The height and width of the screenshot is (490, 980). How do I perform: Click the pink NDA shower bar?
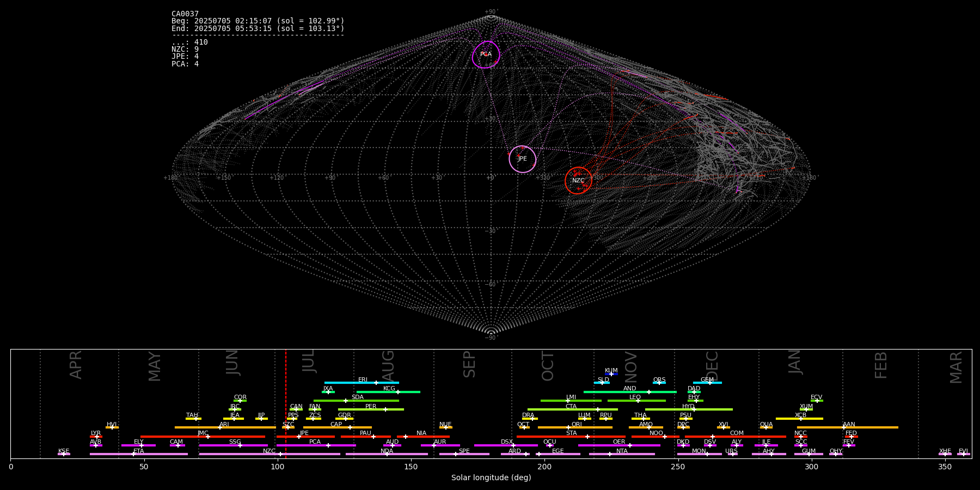pos(387,454)
